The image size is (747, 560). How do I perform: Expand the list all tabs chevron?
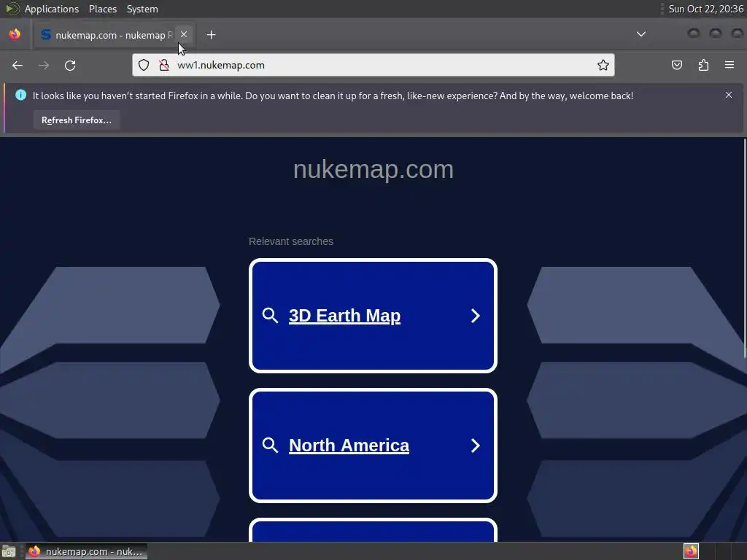(x=641, y=34)
